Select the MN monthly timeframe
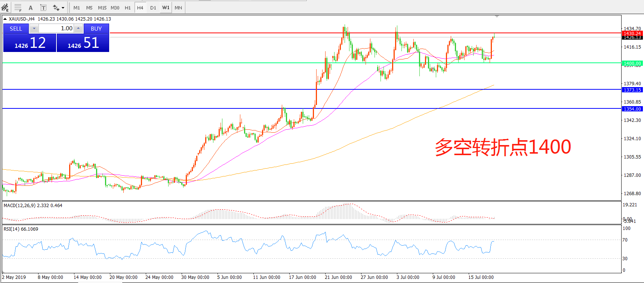644x283 pixels. click(x=178, y=8)
